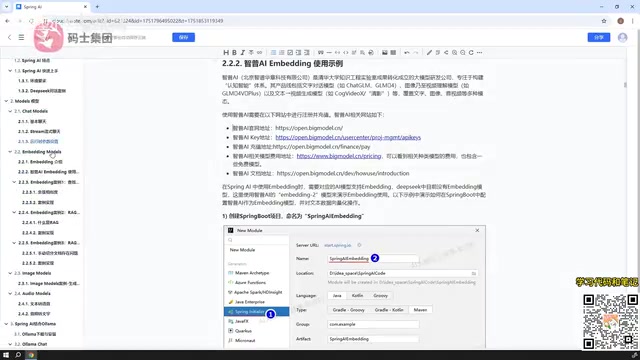Screen dimensions: 640x360
Task: Redo the last undone edit
Action: (x=416, y=52)
